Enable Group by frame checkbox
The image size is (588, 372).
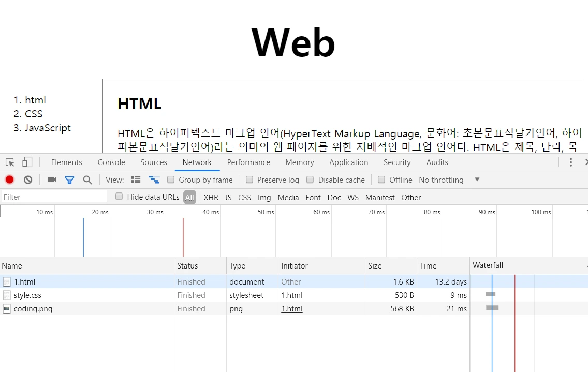171,180
